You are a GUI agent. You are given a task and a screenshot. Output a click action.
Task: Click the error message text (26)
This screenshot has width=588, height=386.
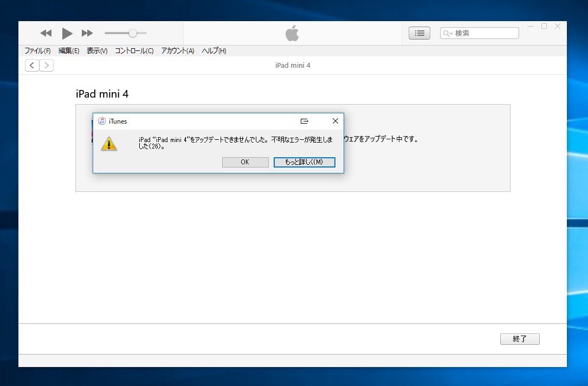[x=236, y=143]
